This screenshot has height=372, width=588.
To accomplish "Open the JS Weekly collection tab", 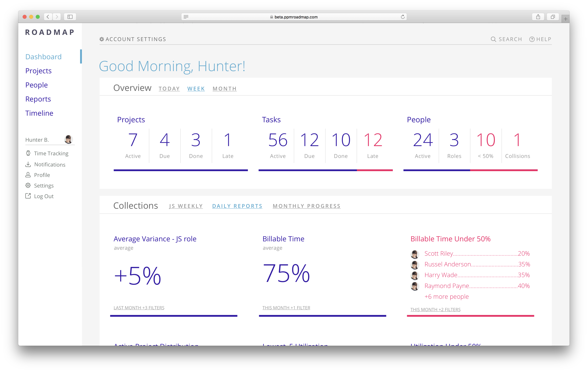I will pyautogui.click(x=186, y=206).
